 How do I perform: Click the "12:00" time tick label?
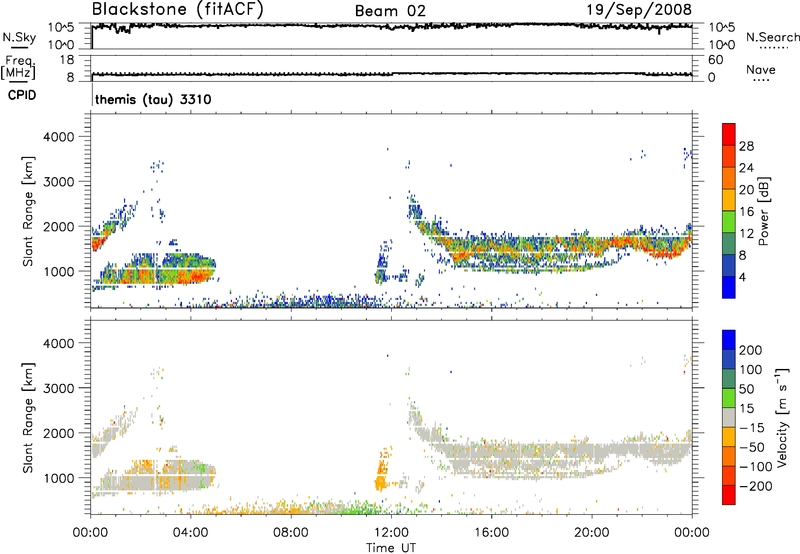(x=391, y=533)
